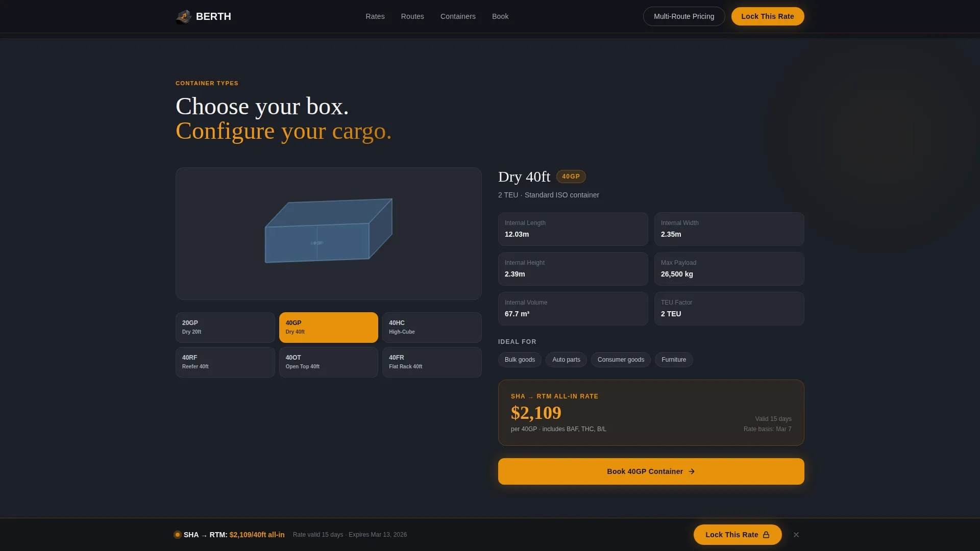Open the Containers nav item
Screen dimensions: 980x551
458,16
